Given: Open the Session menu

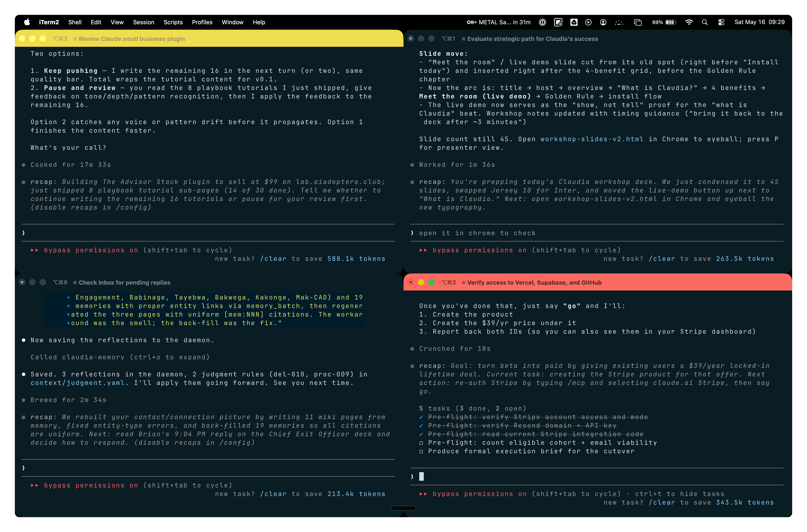Looking at the screenshot, I should pos(143,22).
